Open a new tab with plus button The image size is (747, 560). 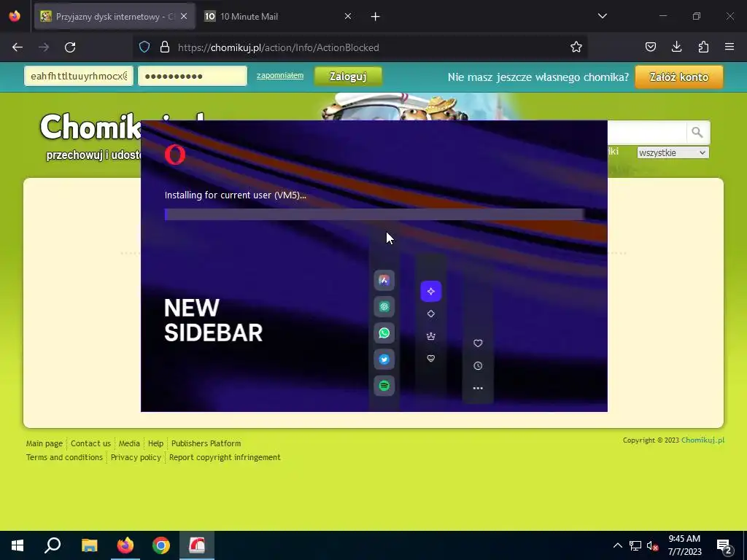click(376, 17)
